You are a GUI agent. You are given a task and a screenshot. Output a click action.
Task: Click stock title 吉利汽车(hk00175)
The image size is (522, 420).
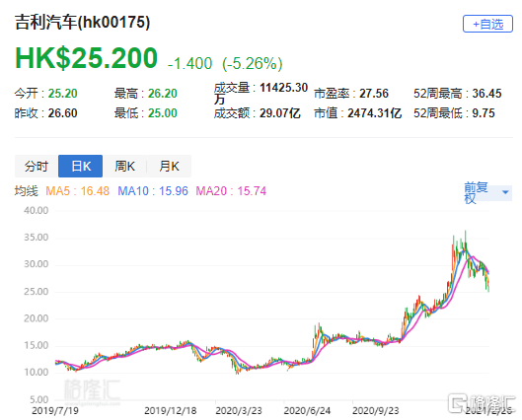tap(82, 23)
